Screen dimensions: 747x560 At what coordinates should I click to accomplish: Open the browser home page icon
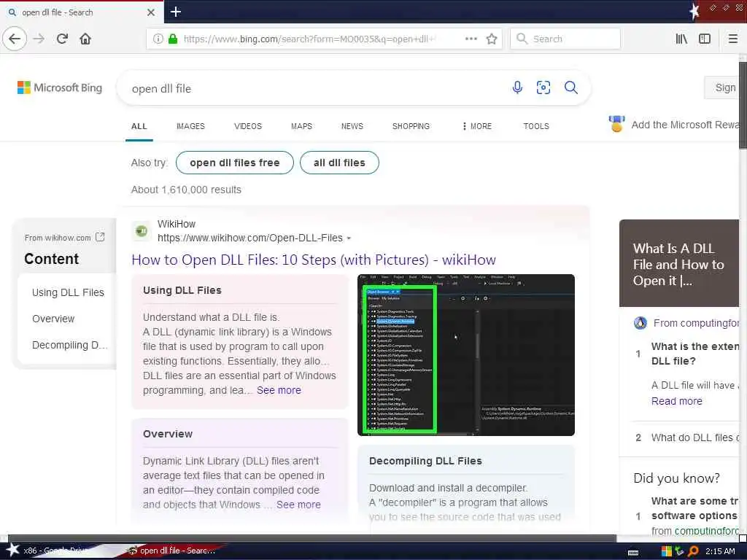85,39
